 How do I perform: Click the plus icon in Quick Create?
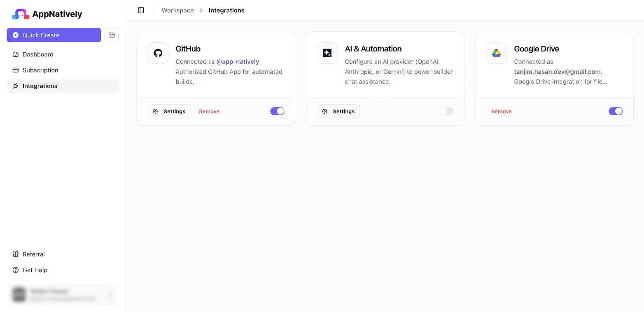[16, 35]
